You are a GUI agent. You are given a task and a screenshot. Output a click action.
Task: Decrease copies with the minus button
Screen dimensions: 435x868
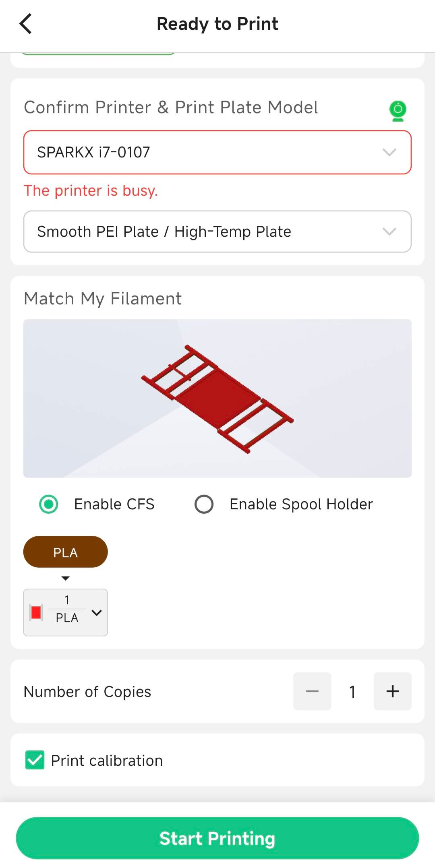coord(312,691)
